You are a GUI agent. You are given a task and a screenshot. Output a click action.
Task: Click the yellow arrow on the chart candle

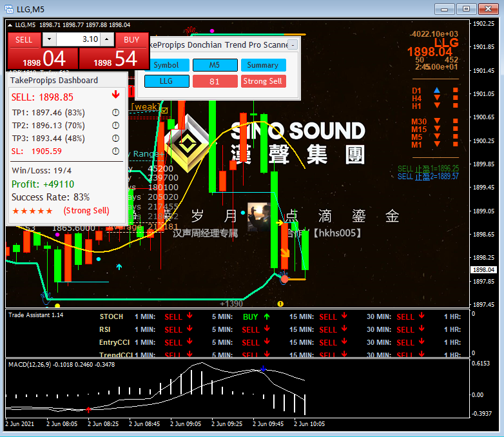point(280,222)
